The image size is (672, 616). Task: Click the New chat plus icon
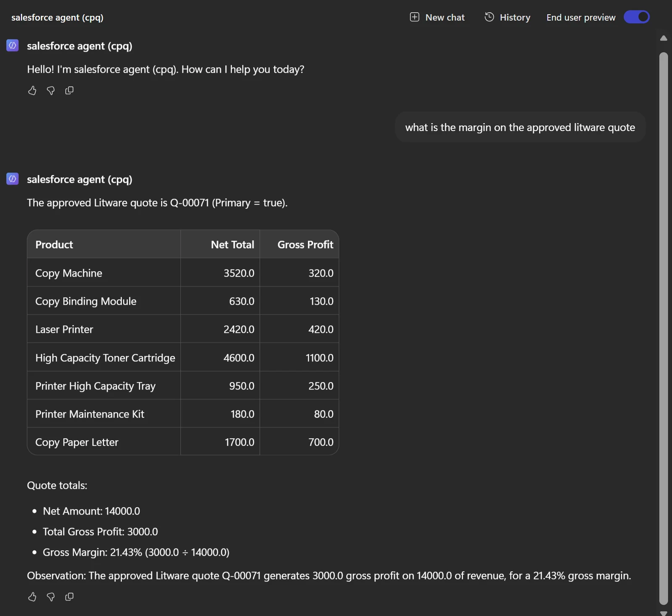coord(415,17)
